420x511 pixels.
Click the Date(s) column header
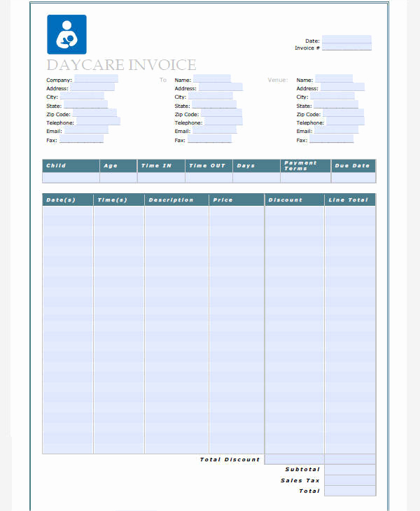click(68, 199)
